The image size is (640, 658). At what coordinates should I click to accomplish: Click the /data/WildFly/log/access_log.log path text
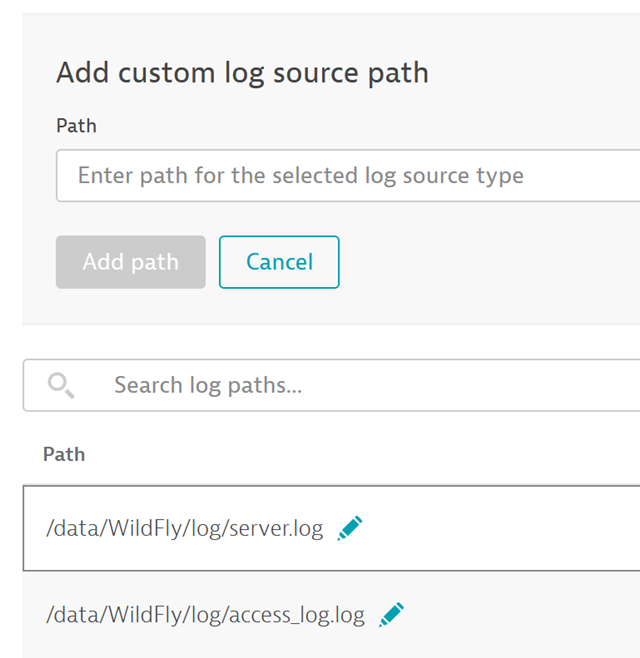205,615
